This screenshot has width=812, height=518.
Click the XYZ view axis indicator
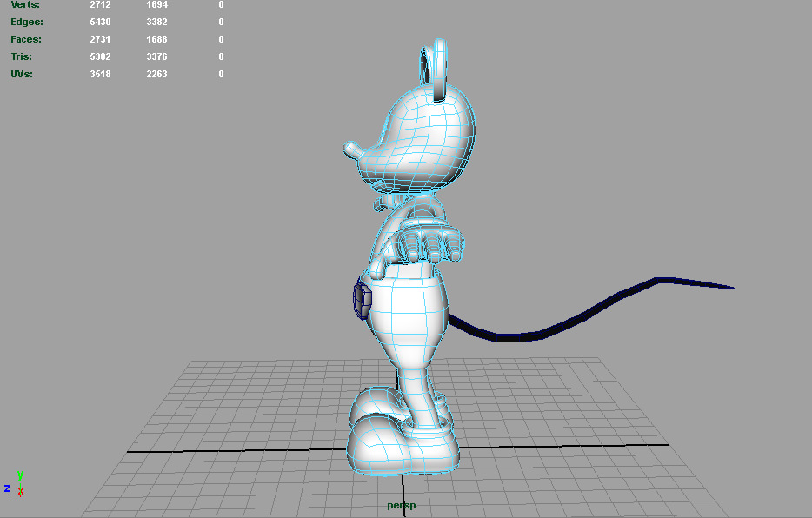pyautogui.click(x=15, y=483)
